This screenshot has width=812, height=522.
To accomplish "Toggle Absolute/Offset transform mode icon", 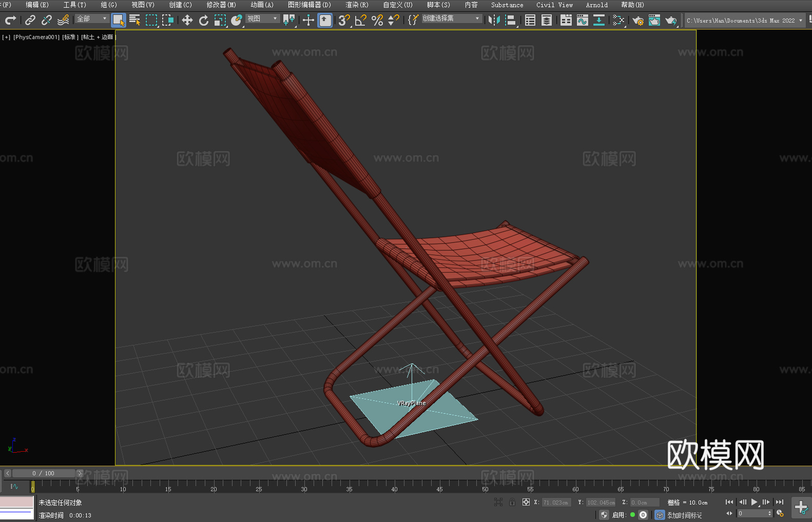I will coord(526,502).
